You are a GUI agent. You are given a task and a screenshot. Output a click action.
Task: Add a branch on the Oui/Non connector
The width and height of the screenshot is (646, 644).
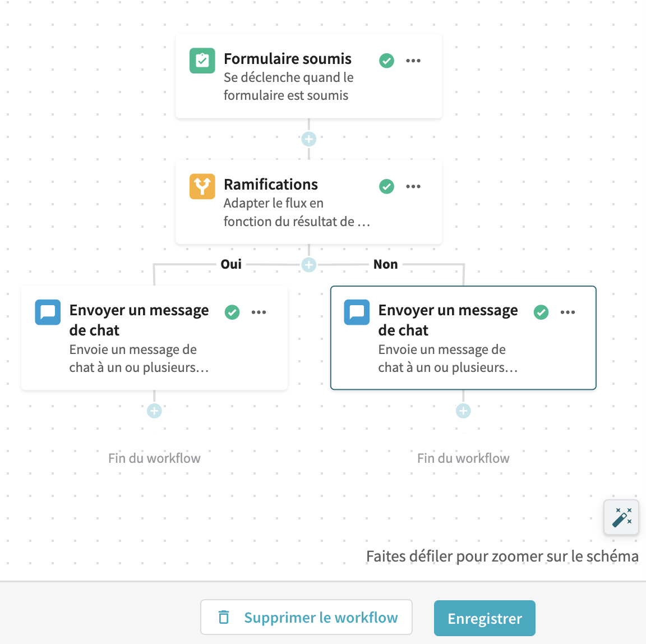click(x=309, y=265)
